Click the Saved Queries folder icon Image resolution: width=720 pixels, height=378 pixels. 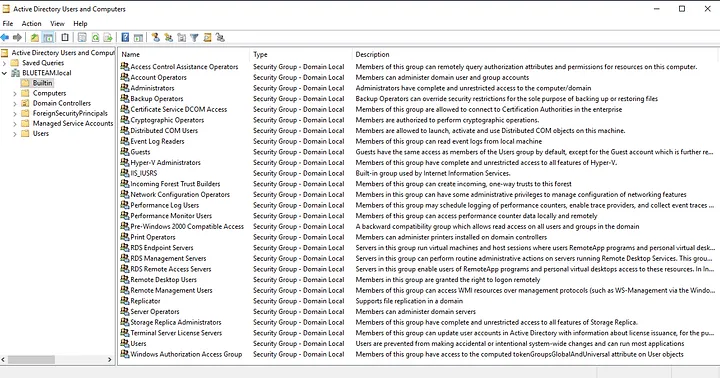[15, 63]
